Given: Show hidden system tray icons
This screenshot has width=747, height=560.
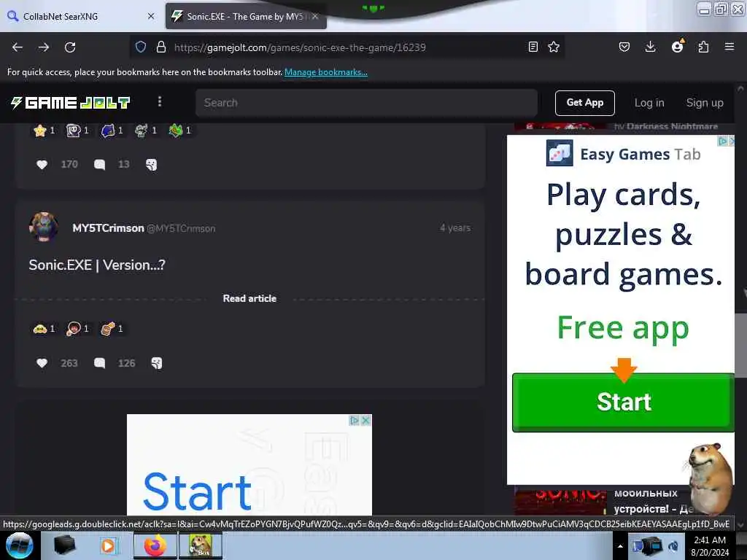Looking at the screenshot, I should pyautogui.click(x=620, y=546).
